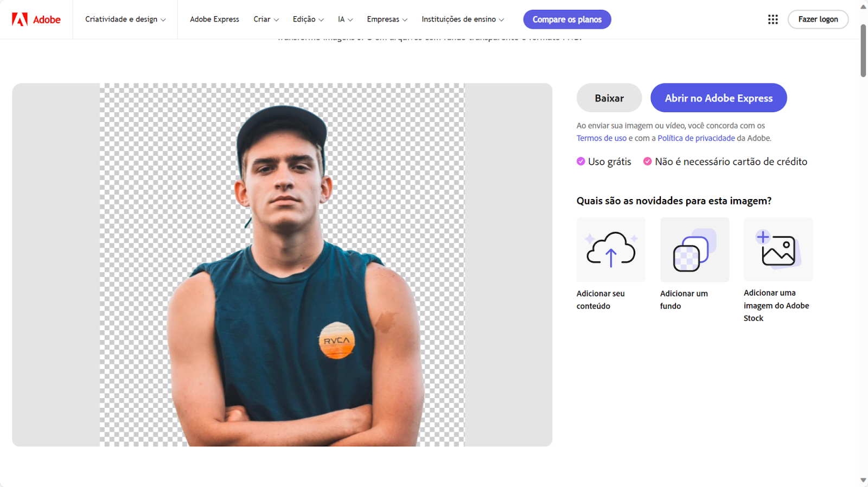Click Adicionar um fundo label
The image size is (868, 487).
(684, 300)
